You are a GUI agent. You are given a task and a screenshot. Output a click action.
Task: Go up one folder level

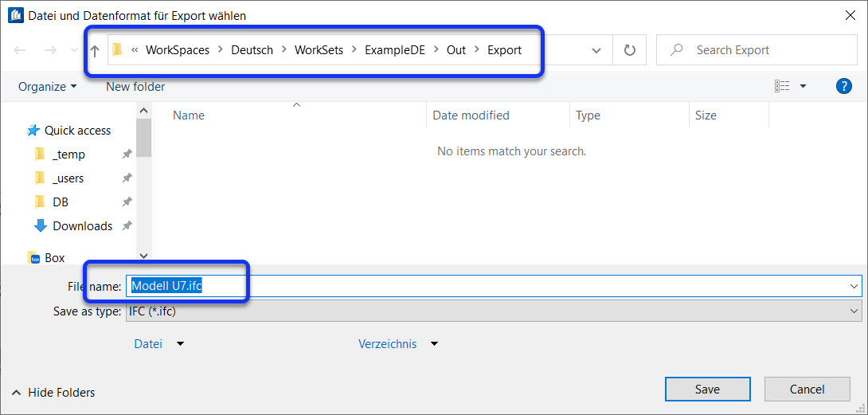pos(95,51)
